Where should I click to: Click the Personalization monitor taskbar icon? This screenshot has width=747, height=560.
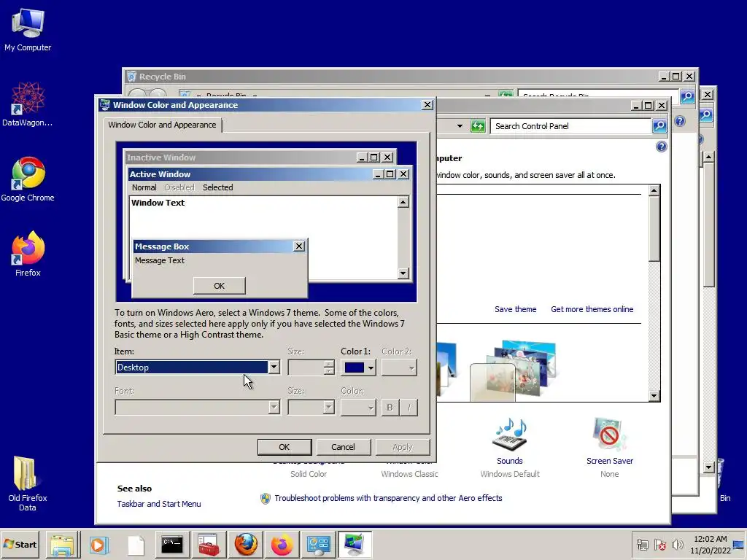(355, 544)
